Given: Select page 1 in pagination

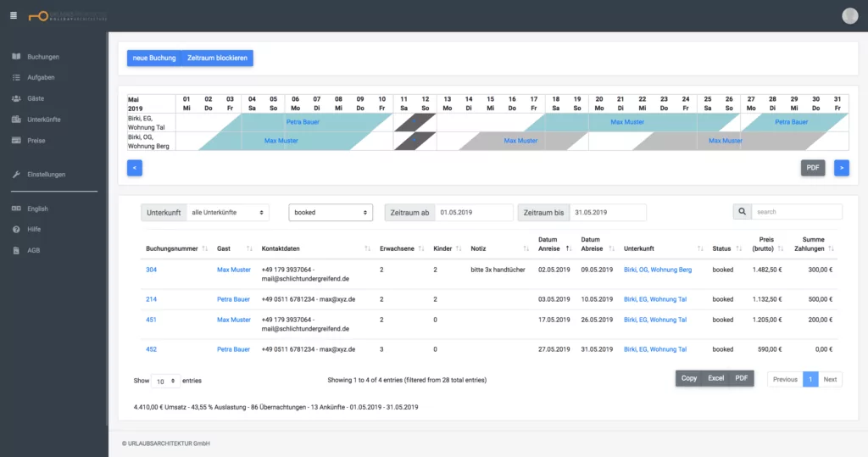Looking at the screenshot, I should [810, 380].
